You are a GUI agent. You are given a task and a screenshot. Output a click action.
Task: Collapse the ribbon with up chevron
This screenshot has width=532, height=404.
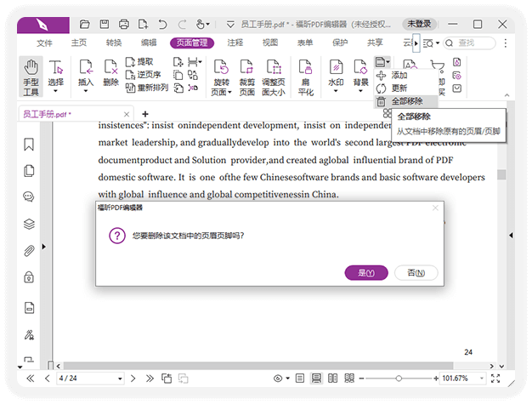(x=507, y=95)
